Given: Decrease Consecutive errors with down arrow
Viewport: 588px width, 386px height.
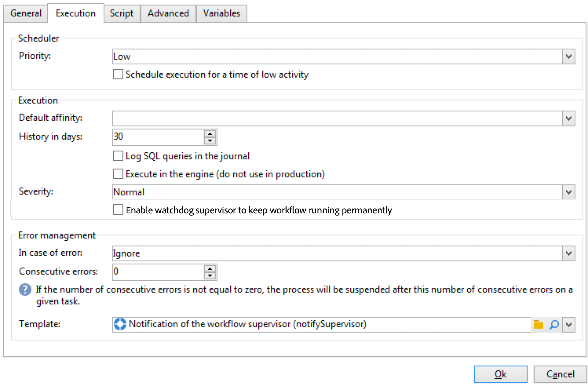Looking at the screenshot, I should click(210, 276).
